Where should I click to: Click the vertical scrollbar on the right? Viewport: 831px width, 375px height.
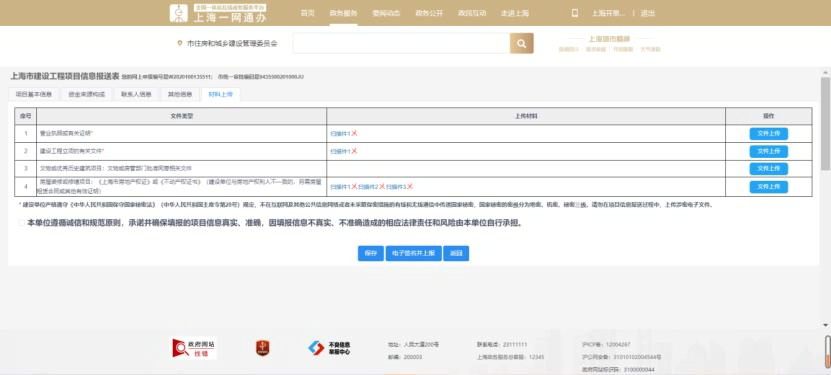[825, 124]
